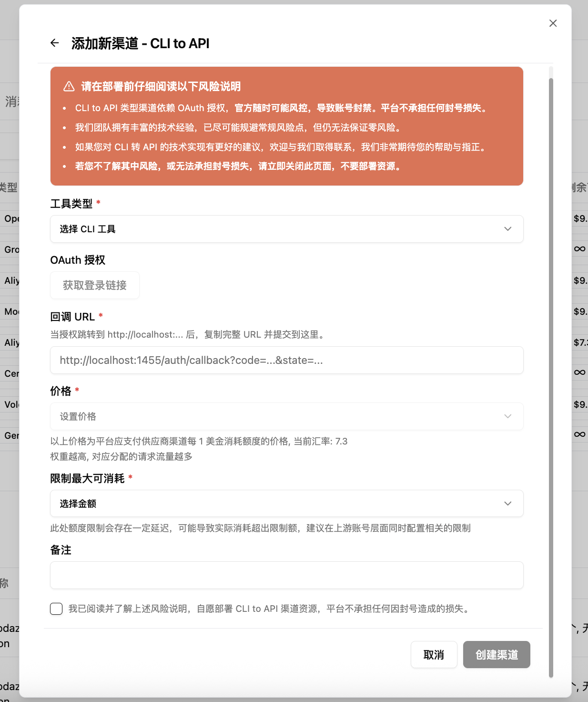Click the chevron arrow in 设置价格 field
Viewport: 588px width, 702px height.
507,416
